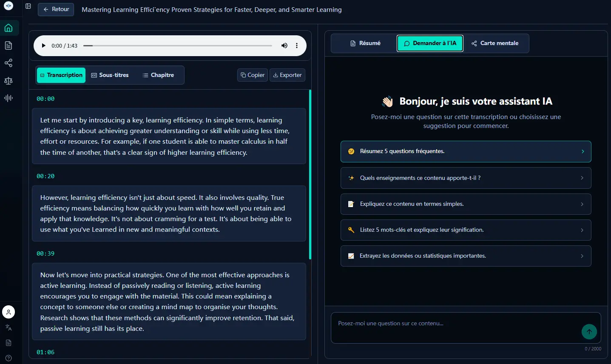Viewport: 611px width, 364px height.
Task: Select the Demander à l'IA tab
Action: point(430,43)
